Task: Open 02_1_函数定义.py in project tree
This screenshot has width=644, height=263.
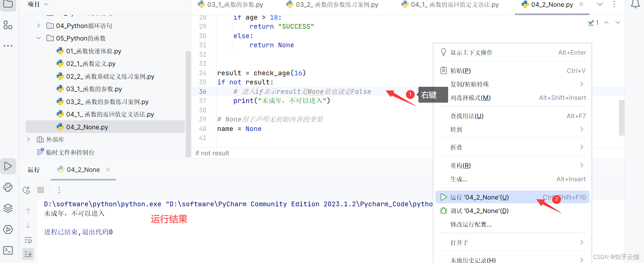Action: coord(91,63)
